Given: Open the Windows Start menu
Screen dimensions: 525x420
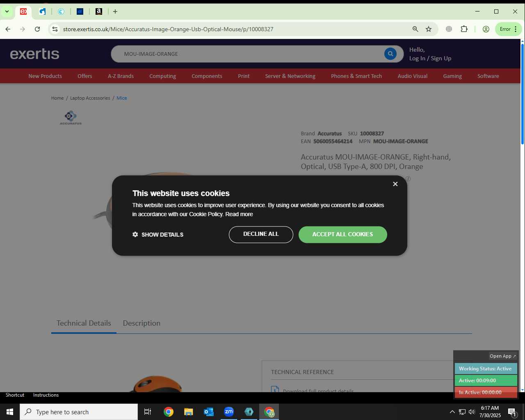Looking at the screenshot, I should pyautogui.click(x=10, y=412).
